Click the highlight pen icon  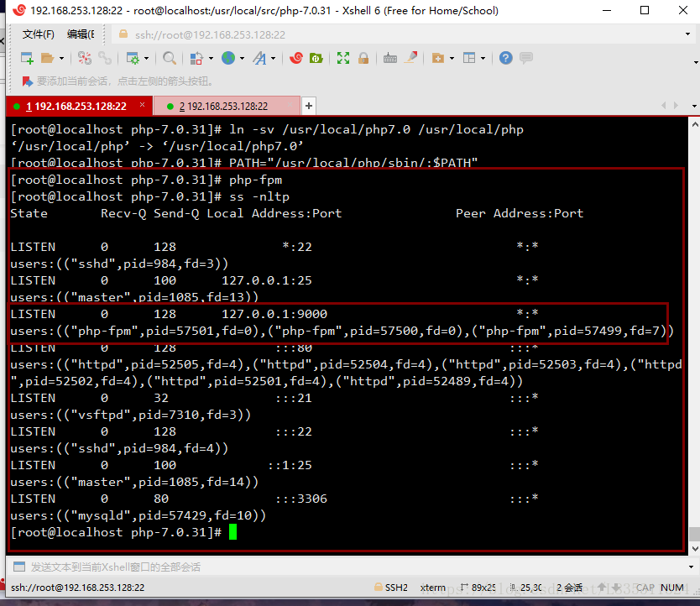click(x=411, y=58)
